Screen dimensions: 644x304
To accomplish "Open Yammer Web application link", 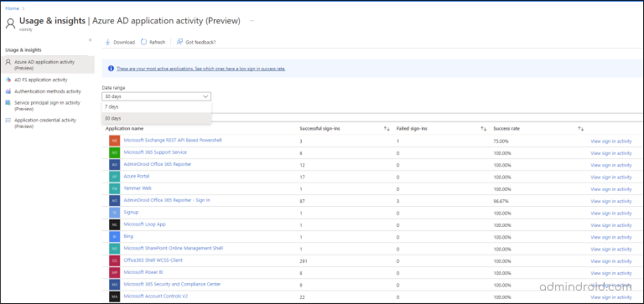I will tap(138, 188).
